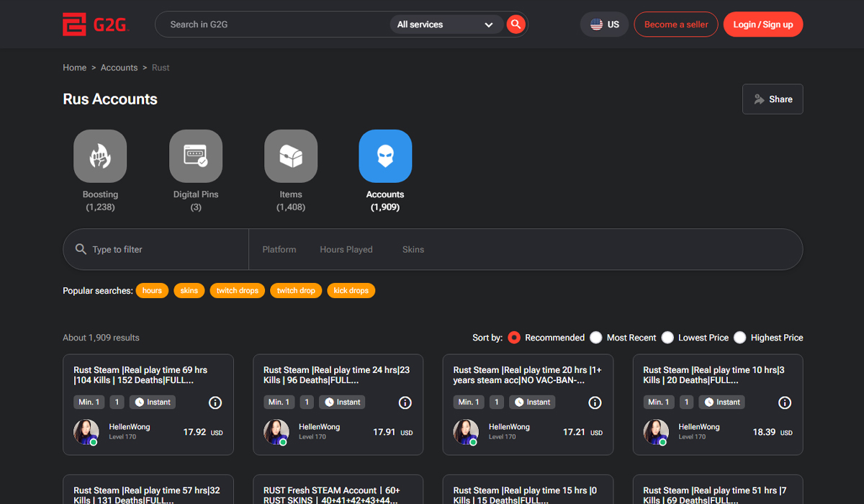Select the Highest Price sort option

[x=740, y=337]
